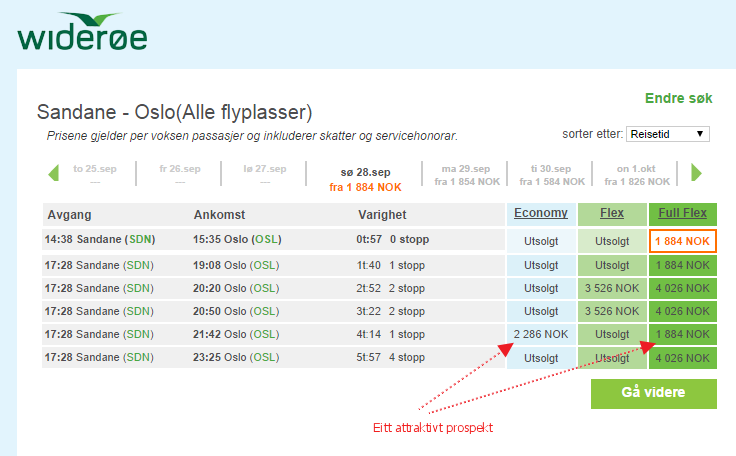
Task: Go to next dates with right green arrow
Action: point(696,173)
